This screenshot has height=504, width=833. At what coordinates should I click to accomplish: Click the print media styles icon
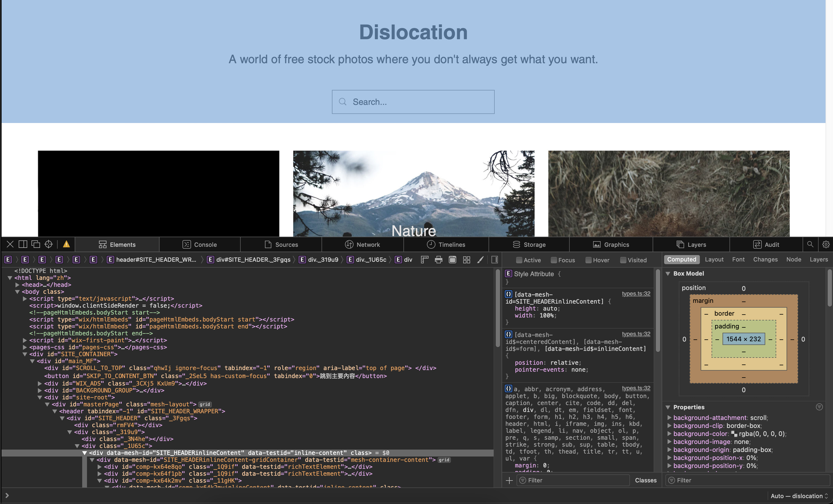tap(438, 260)
